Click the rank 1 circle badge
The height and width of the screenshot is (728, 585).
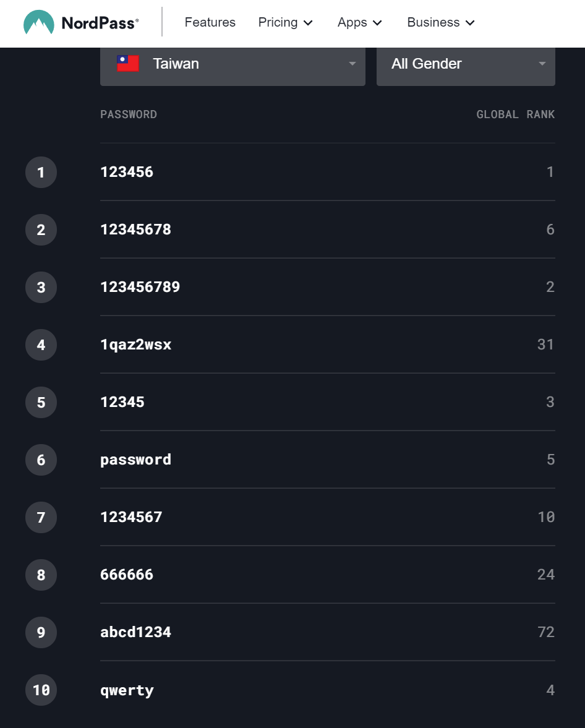pyautogui.click(x=41, y=172)
